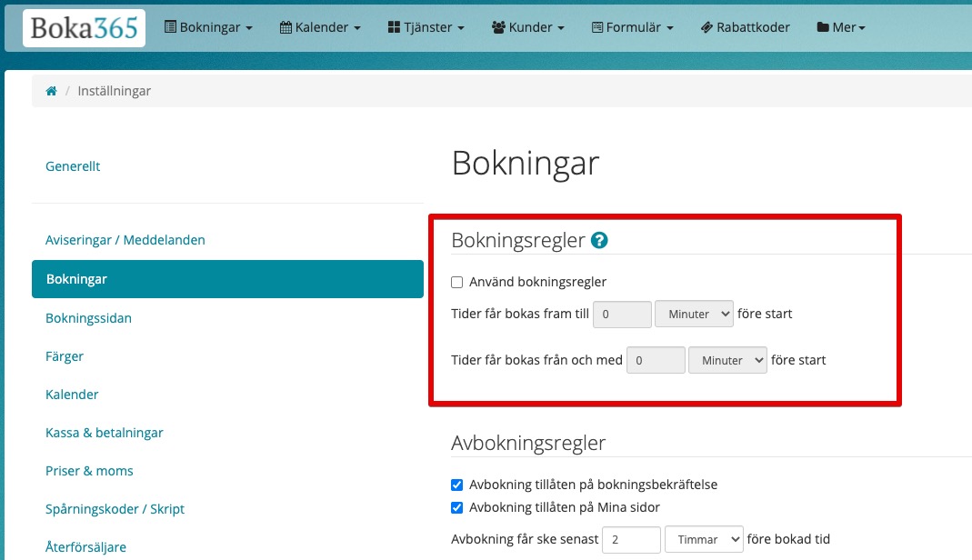Open the Timmar dropdown under Avbokningsregler
The image size is (972, 560).
pyautogui.click(x=704, y=539)
